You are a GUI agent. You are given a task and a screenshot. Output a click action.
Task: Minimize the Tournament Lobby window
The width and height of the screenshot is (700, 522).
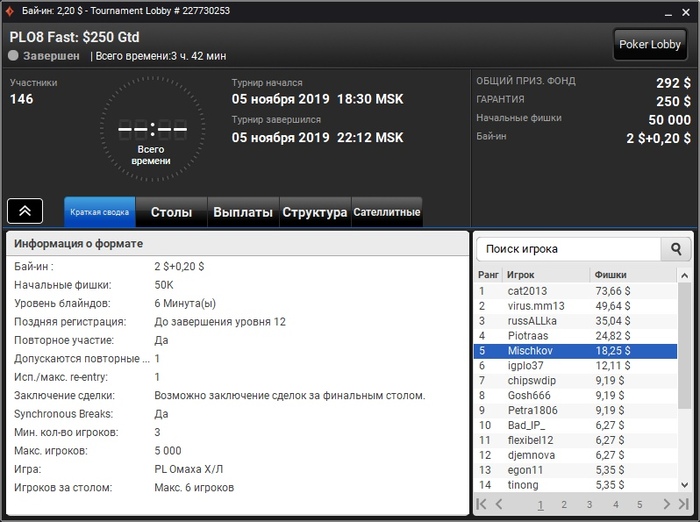[668, 13]
